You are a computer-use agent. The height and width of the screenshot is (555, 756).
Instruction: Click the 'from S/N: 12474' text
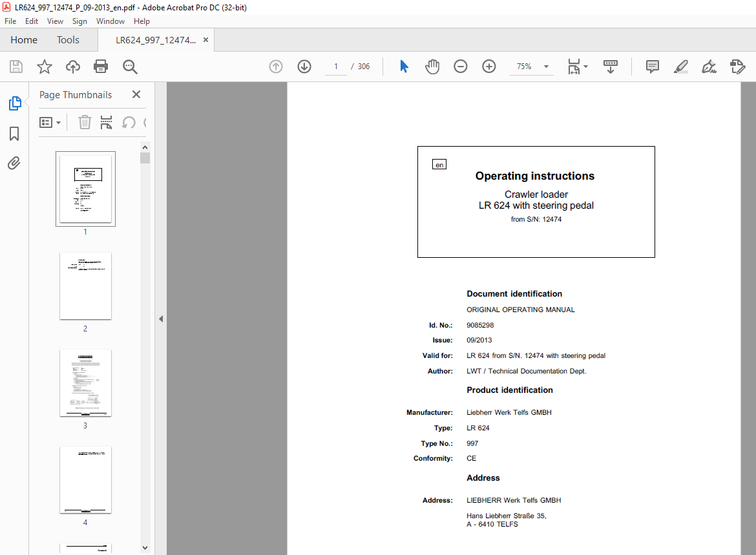[536, 220]
